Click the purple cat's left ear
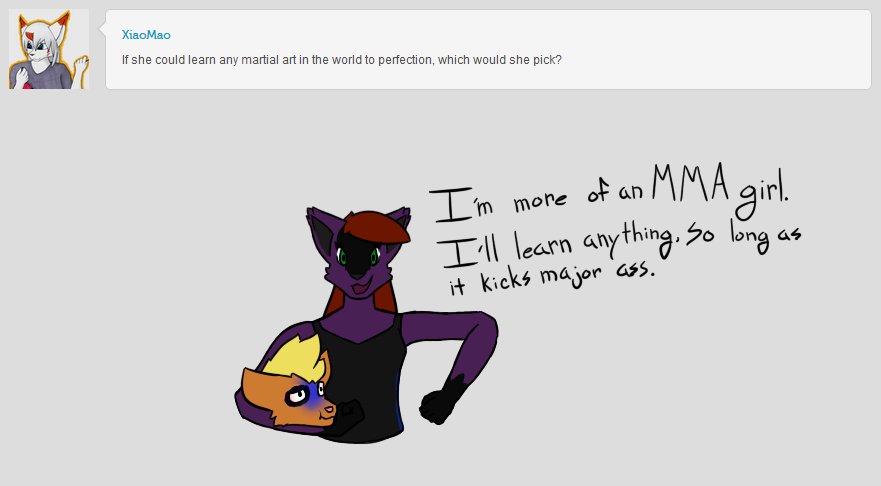Image resolution: width=881 pixels, height=486 pixels. pos(321,228)
